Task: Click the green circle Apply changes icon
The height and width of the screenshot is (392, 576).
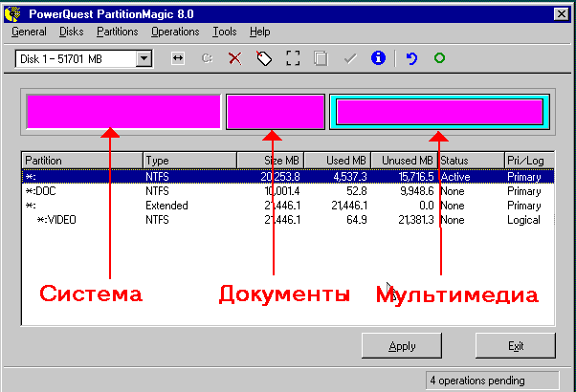Action: (440, 58)
